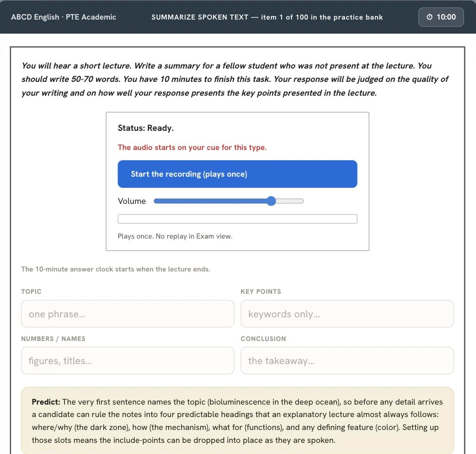Screen dimensions: 476x454
Task: Click the red audio starts on cue notice
Action: pos(192,147)
